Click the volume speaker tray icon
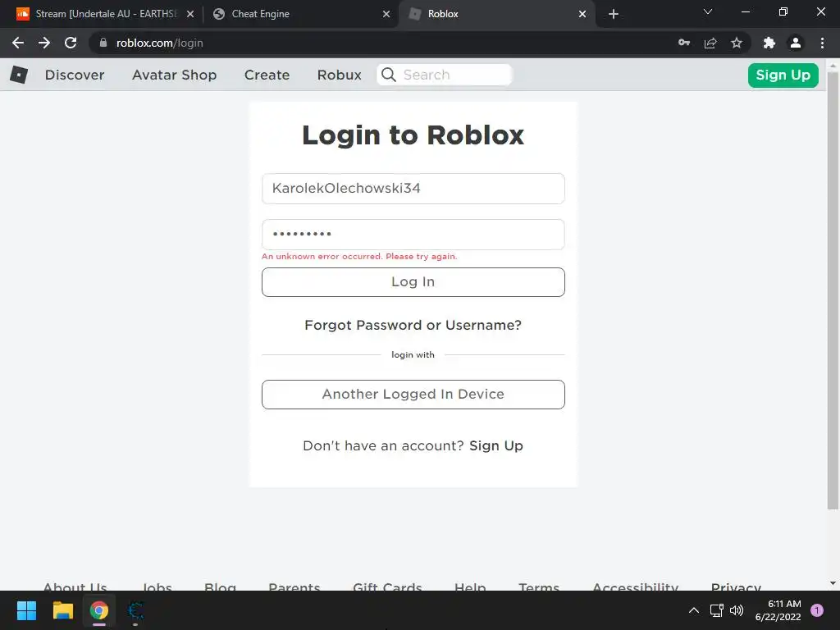The height and width of the screenshot is (630, 840). 737,610
